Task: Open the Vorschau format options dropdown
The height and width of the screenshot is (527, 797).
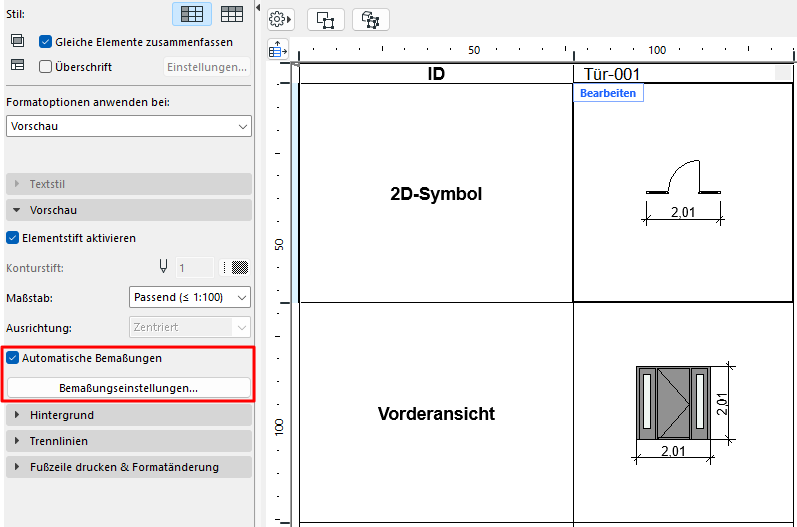Action: coord(129,126)
